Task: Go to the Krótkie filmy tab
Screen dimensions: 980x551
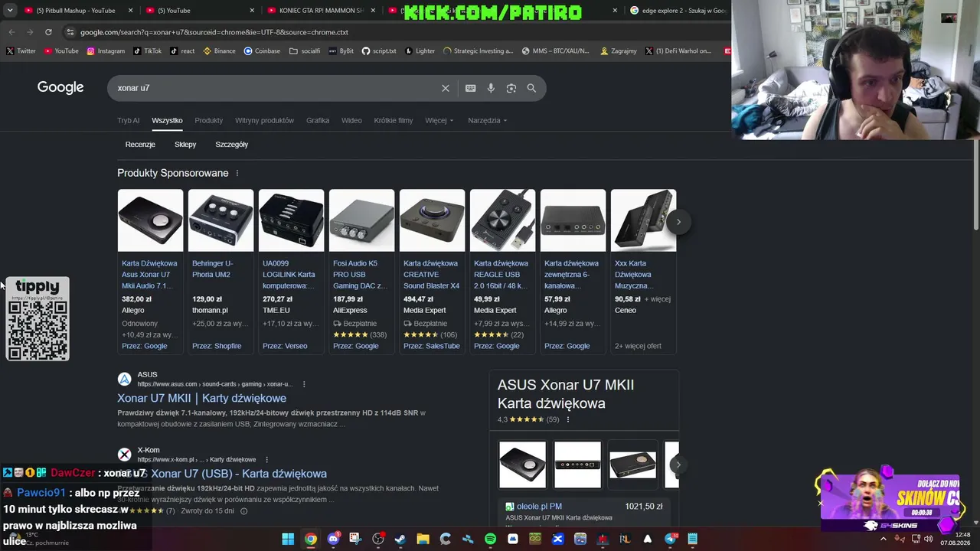Action: (x=394, y=120)
